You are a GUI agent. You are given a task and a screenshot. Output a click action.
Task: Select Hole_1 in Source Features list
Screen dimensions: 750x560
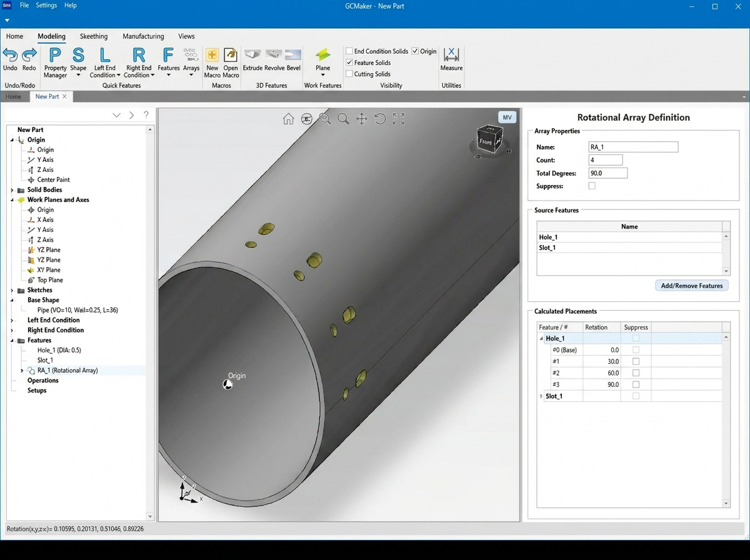629,237
